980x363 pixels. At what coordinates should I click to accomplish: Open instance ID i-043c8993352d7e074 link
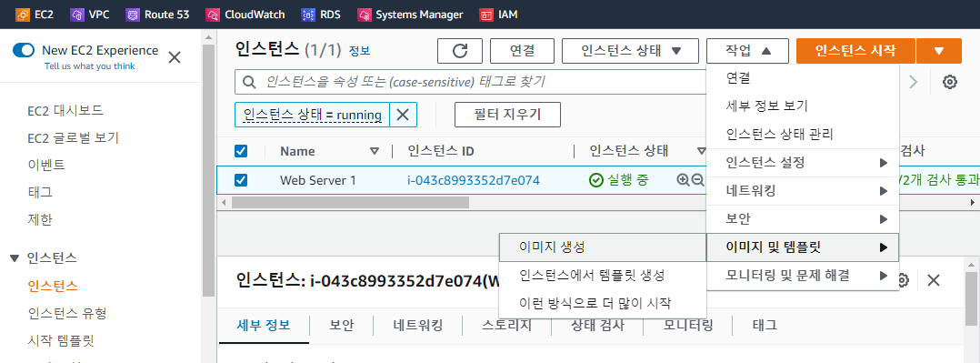click(x=474, y=180)
